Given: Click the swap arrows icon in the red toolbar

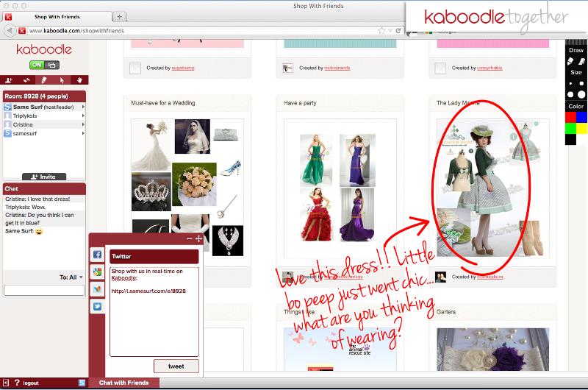Looking at the screenshot, I should click(26, 80).
